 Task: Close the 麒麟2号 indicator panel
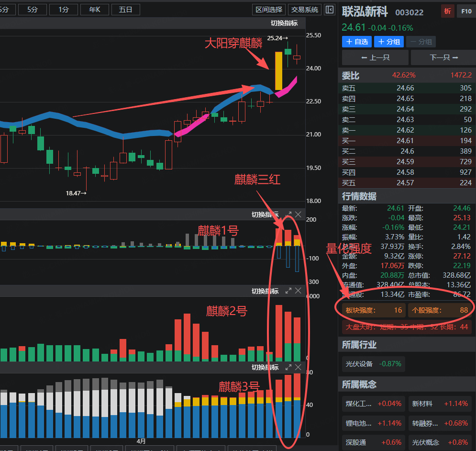pos(298,291)
